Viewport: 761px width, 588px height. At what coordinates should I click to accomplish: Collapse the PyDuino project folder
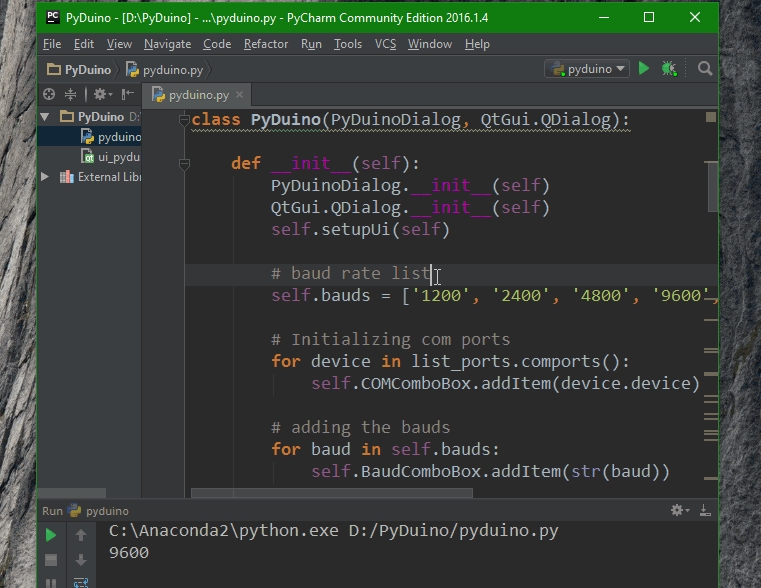click(45, 116)
